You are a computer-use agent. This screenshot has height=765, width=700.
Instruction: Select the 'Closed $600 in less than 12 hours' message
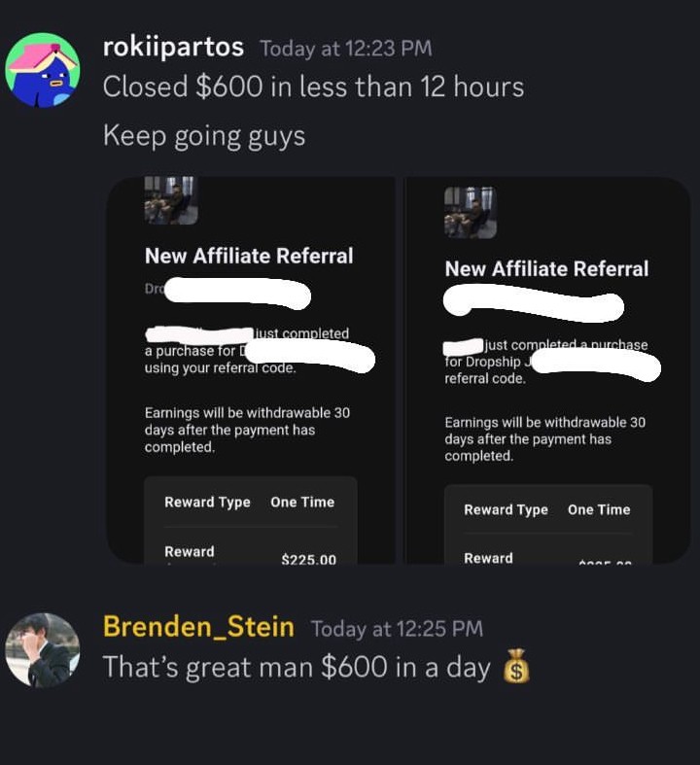313,87
